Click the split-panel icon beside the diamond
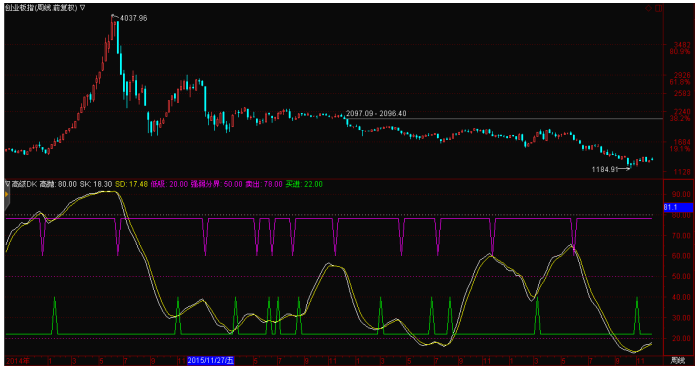Viewport: 699px width, 370px height. click(x=659, y=8)
